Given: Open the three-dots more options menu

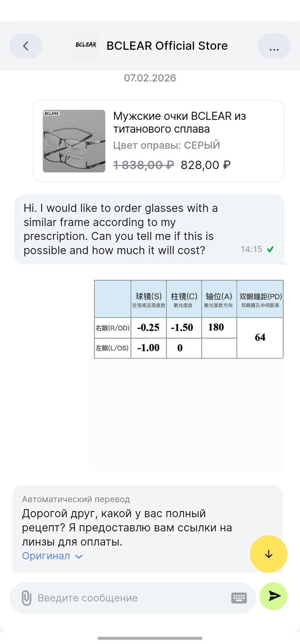Looking at the screenshot, I should [274, 46].
